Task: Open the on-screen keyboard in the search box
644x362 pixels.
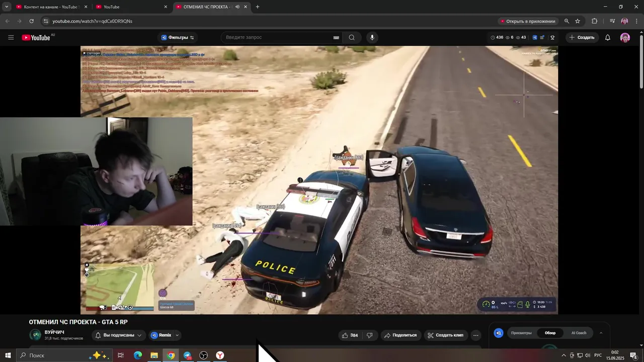Action: pos(336,37)
